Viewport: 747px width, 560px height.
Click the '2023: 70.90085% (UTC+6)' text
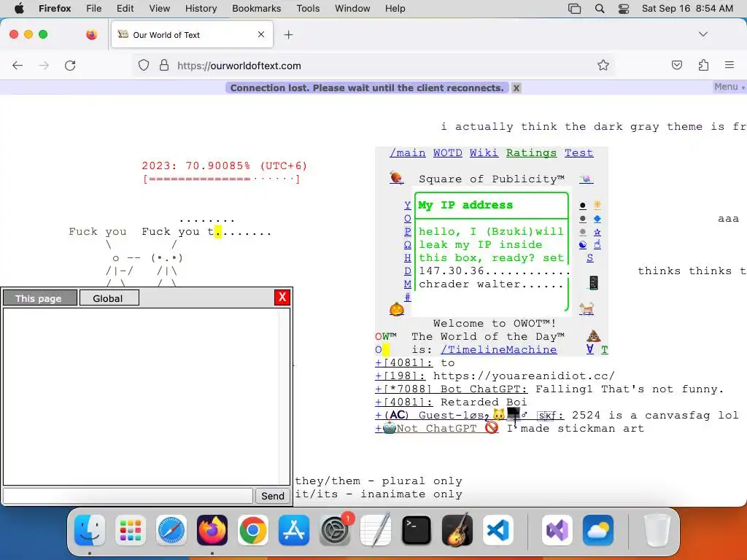click(x=225, y=166)
